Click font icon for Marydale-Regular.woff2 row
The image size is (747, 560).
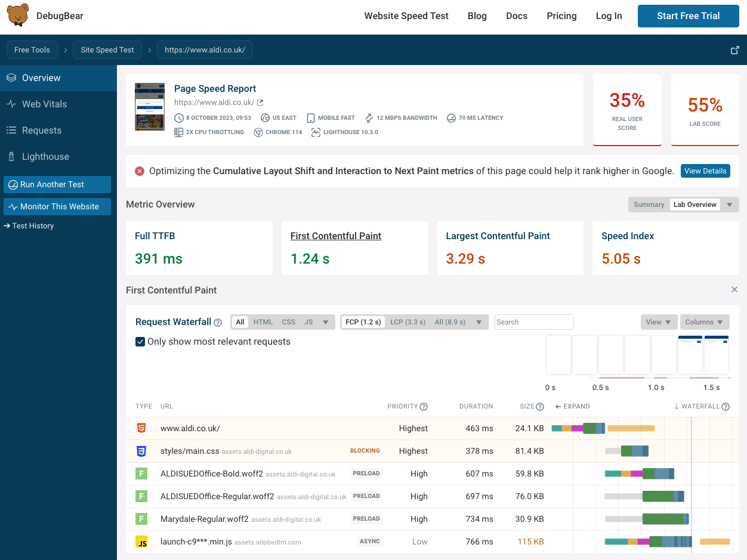click(x=141, y=519)
